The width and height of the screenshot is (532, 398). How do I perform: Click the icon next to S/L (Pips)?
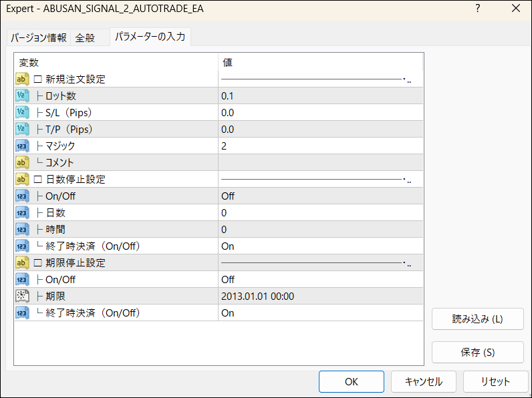pyautogui.click(x=21, y=113)
